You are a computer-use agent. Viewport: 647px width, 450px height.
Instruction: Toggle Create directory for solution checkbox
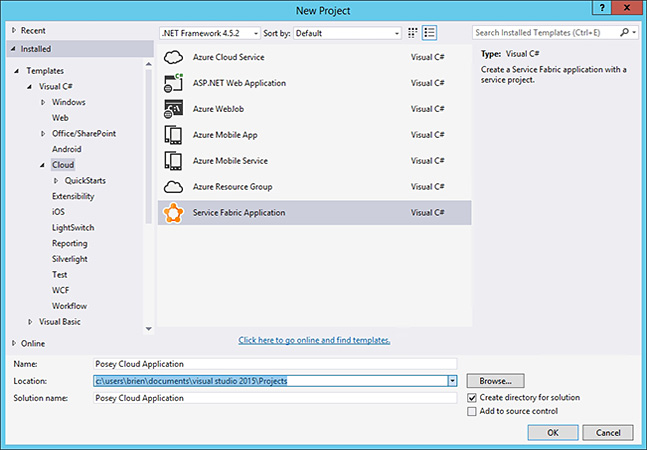pos(472,398)
